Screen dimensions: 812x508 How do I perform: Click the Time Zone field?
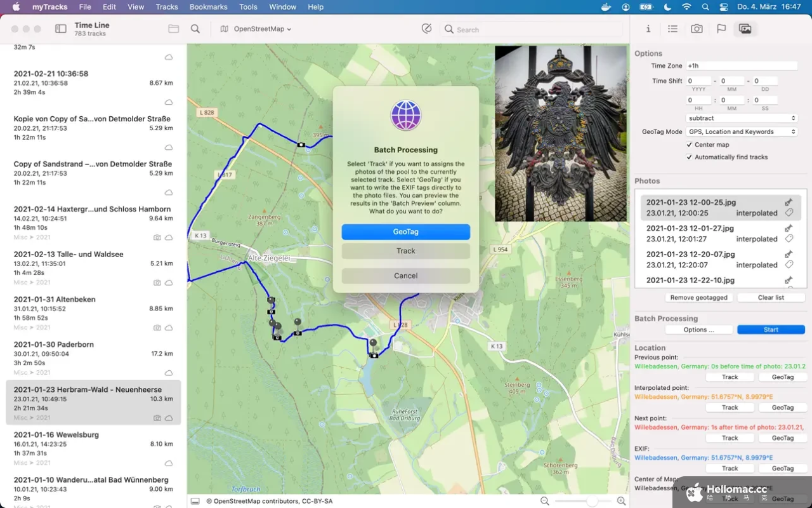[x=742, y=65]
